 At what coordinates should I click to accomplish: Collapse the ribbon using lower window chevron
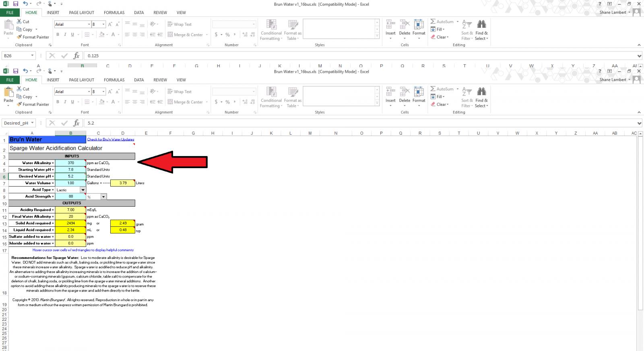pos(640,112)
